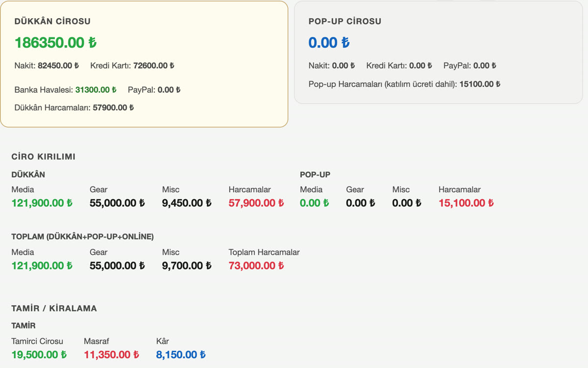Click the Banka Havalesi 31300.00 ₺ entry
Screen dimensions: 588x368
(x=66, y=90)
